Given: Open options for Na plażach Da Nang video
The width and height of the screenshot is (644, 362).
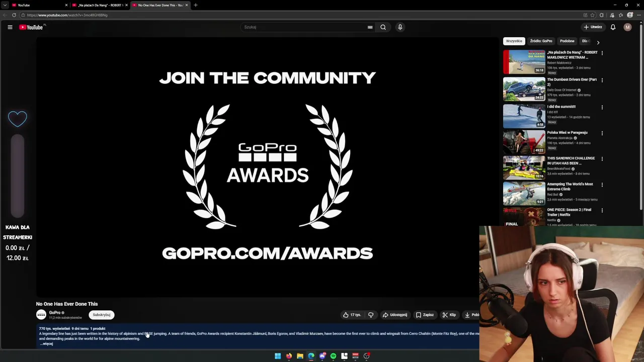Looking at the screenshot, I should point(602,53).
